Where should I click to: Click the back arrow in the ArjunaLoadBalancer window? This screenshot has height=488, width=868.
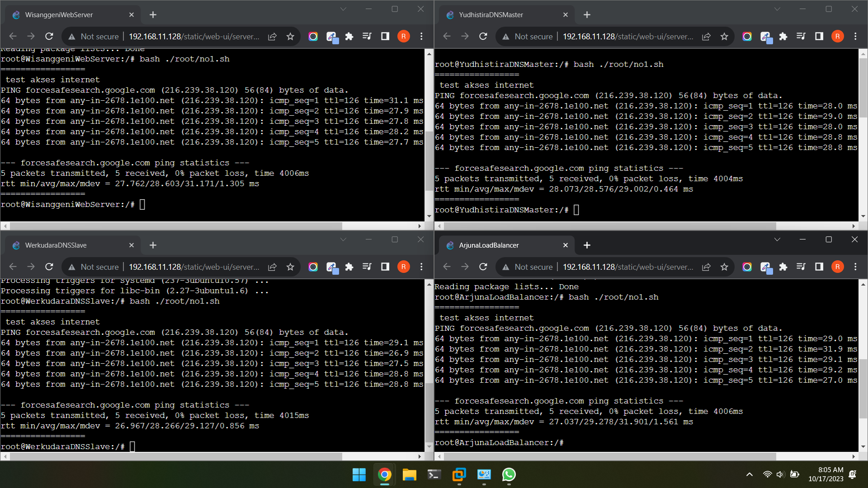tap(447, 267)
